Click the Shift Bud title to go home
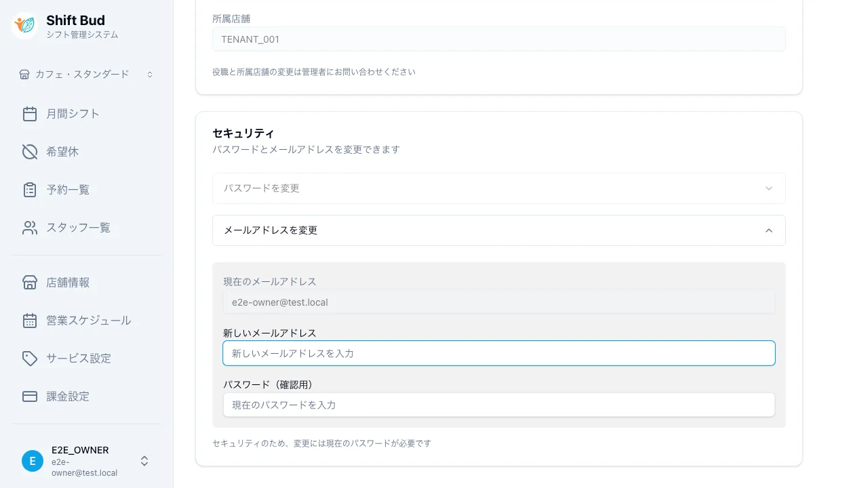 (x=75, y=20)
